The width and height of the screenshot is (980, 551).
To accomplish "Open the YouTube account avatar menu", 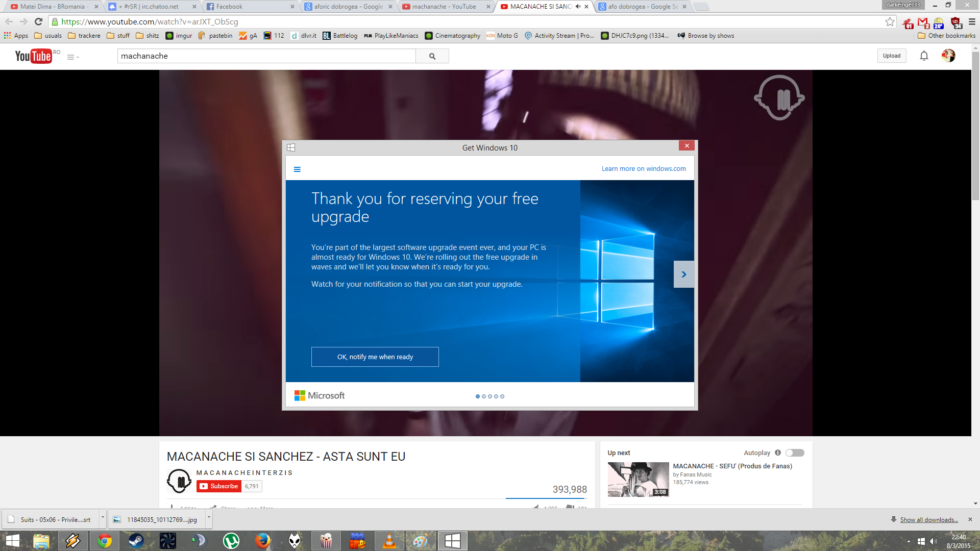I will (948, 56).
